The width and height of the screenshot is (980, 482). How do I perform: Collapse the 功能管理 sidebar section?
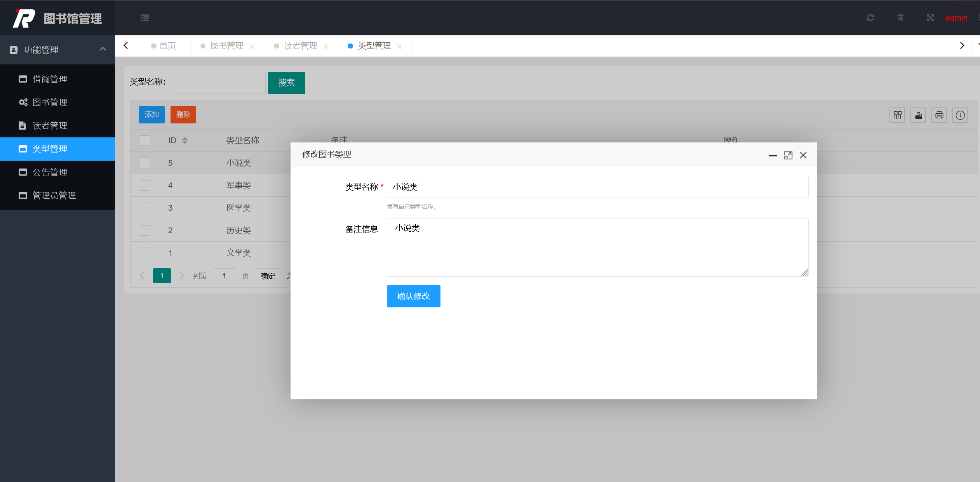point(103,49)
